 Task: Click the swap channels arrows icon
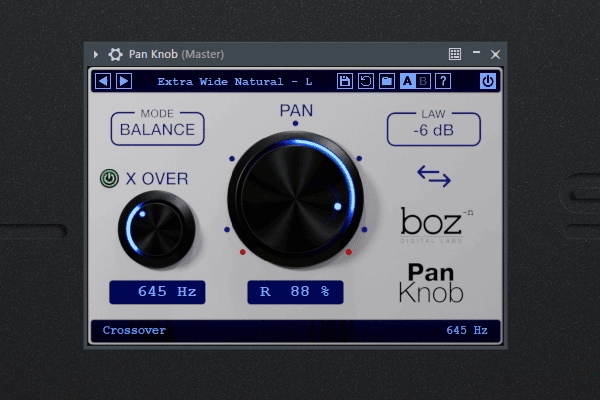(x=434, y=176)
